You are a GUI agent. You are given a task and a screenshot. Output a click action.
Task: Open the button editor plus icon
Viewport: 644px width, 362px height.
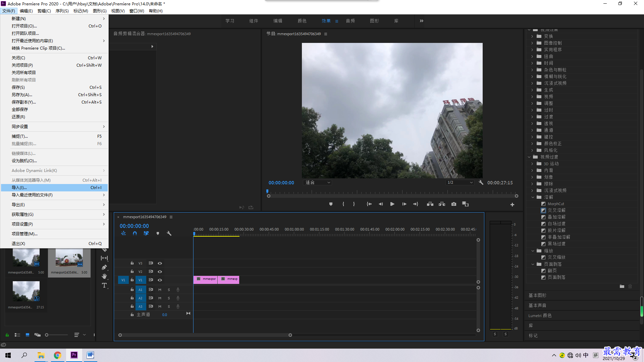tap(512, 204)
